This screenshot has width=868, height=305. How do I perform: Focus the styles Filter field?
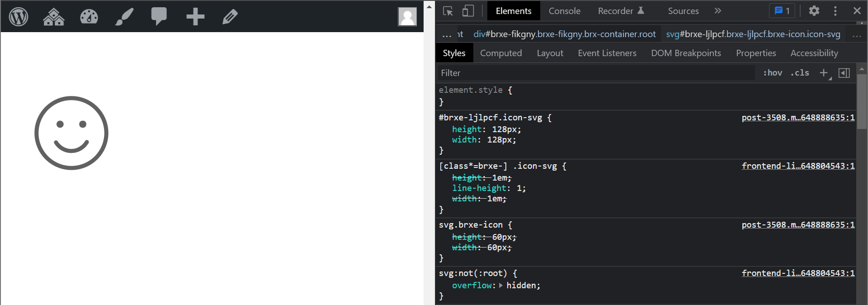click(596, 73)
